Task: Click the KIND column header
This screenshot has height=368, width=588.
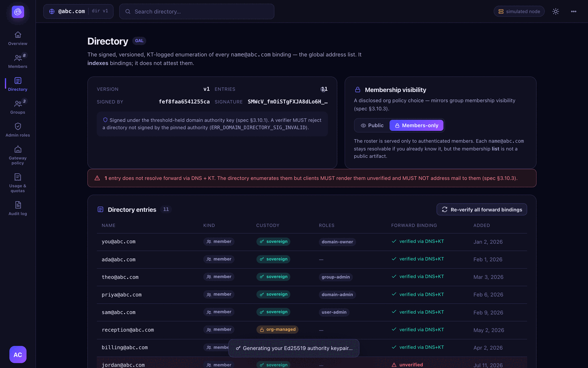Action: tap(209, 226)
